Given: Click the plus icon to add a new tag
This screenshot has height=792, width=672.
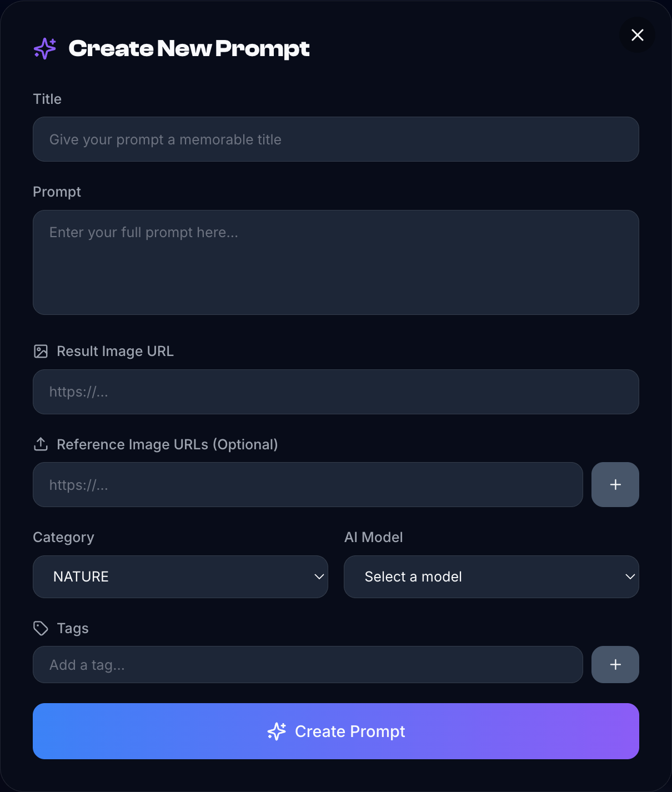Looking at the screenshot, I should click(x=615, y=664).
